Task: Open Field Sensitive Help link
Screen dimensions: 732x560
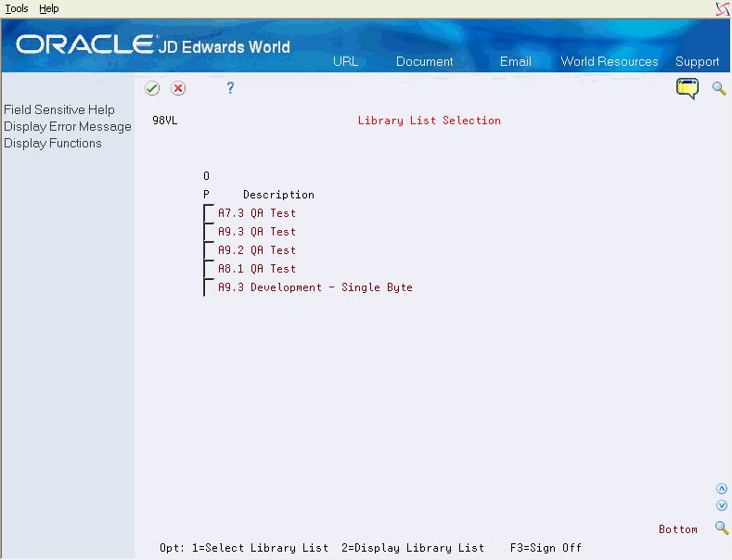Action: [59, 109]
